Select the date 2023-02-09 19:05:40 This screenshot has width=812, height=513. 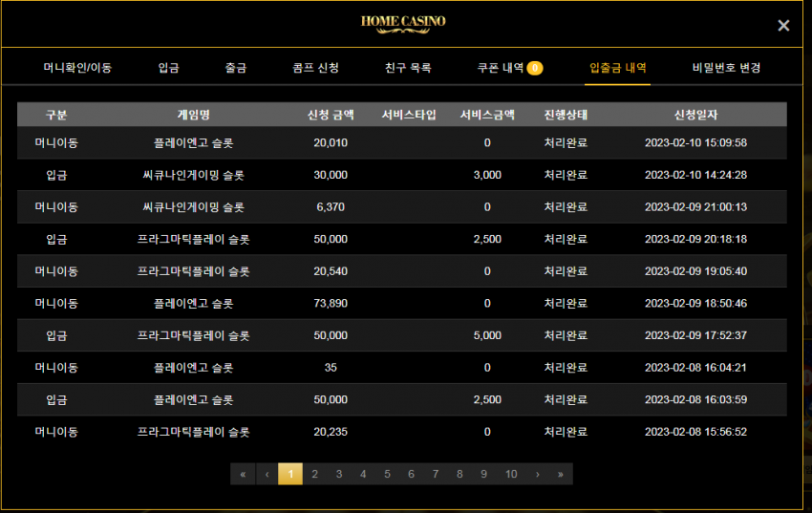[695, 271]
